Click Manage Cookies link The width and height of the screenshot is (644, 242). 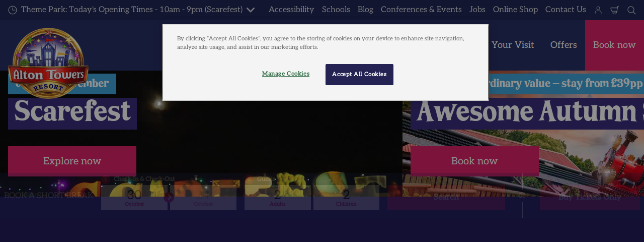pyautogui.click(x=286, y=74)
